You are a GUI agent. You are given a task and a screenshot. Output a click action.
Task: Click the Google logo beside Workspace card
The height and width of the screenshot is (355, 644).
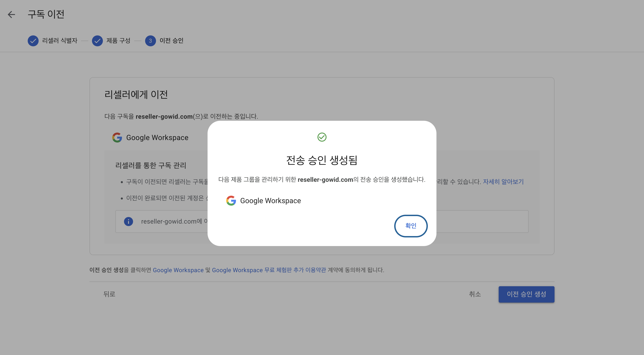[117, 137]
